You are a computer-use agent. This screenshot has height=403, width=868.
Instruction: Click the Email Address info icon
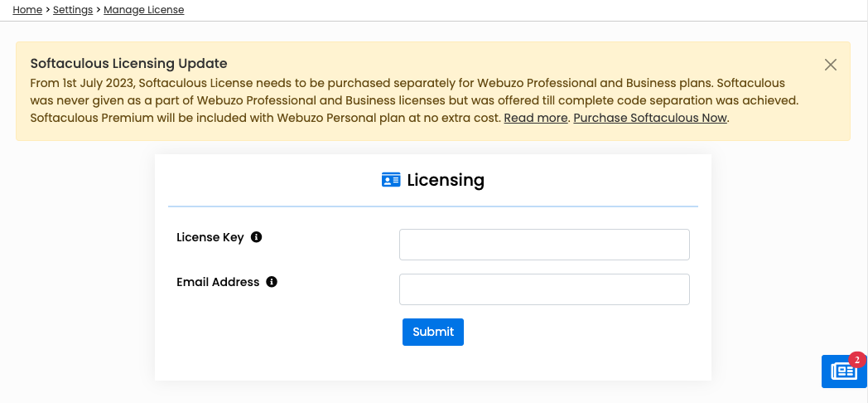tap(272, 282)
